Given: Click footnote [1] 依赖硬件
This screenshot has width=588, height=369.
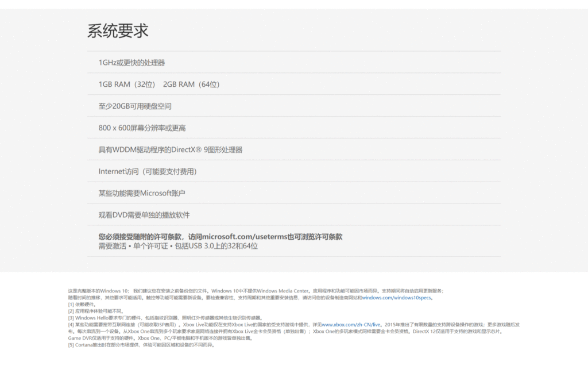Looking at the screenshot, I should (82, 305).
